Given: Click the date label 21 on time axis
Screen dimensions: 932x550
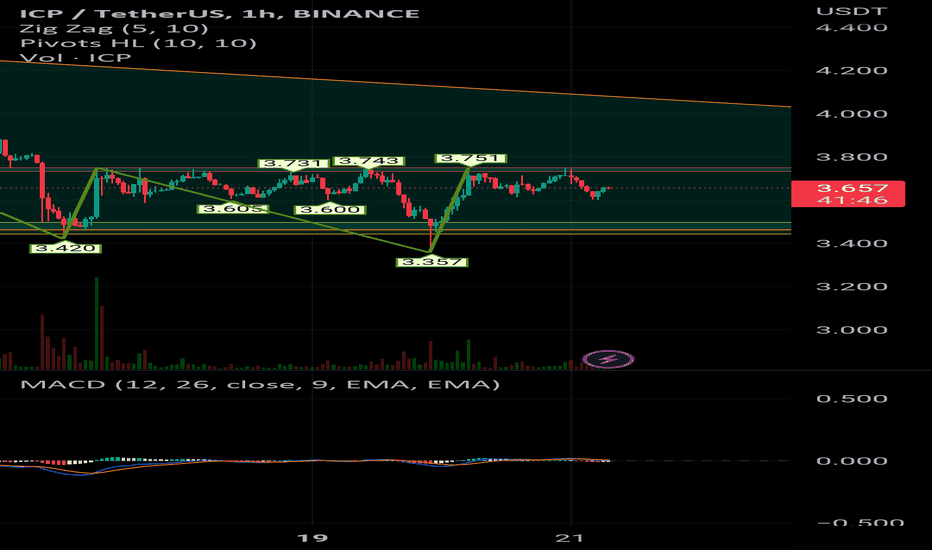Looking at the screenshot, I should [570, 538].
